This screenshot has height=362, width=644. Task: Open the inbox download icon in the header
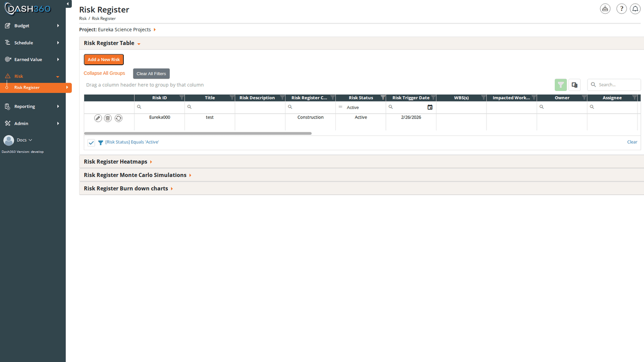(x=605, y=9)
